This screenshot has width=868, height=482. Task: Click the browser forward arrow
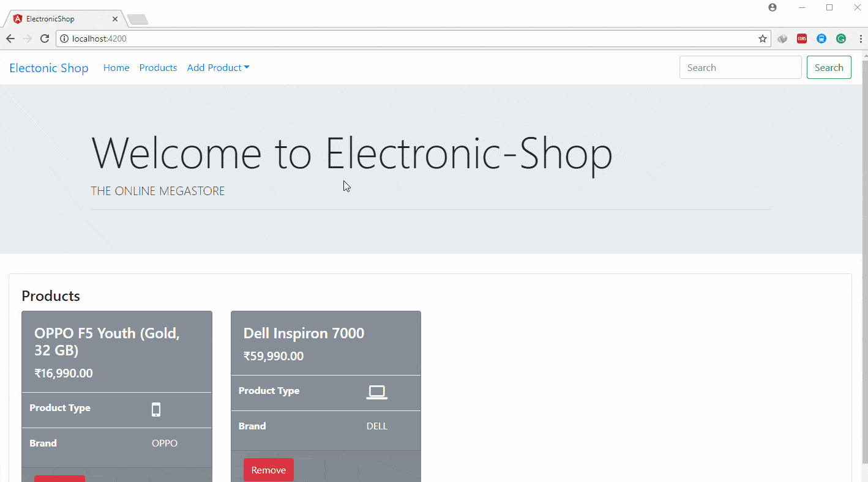point(28,39)
